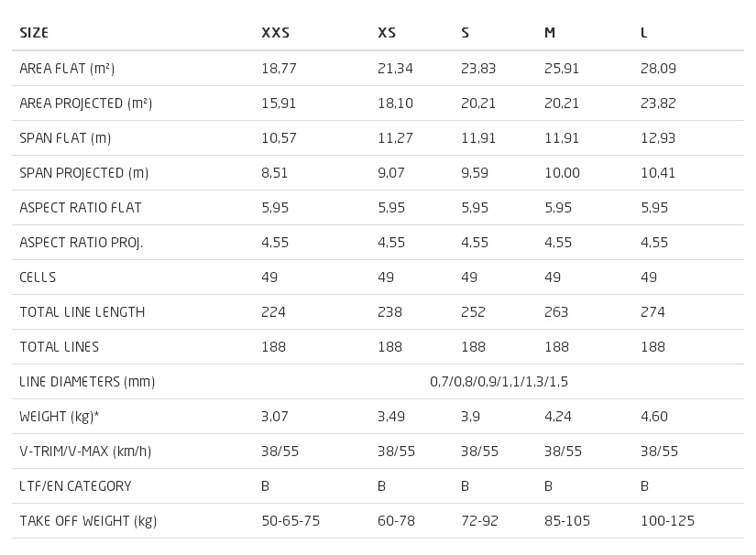The height and width of the screenshot is (555, 756).
Task: Select the L span flat value 12,93
Action: tap(658, 138)
